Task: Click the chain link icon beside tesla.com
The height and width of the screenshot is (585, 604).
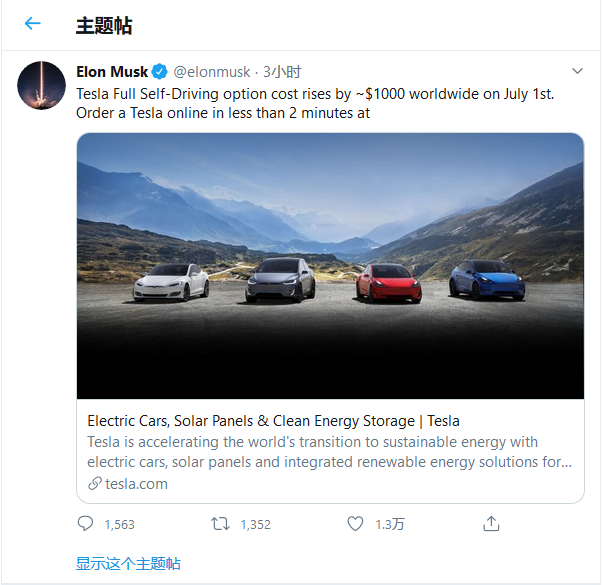Action: tap(95, 483)
